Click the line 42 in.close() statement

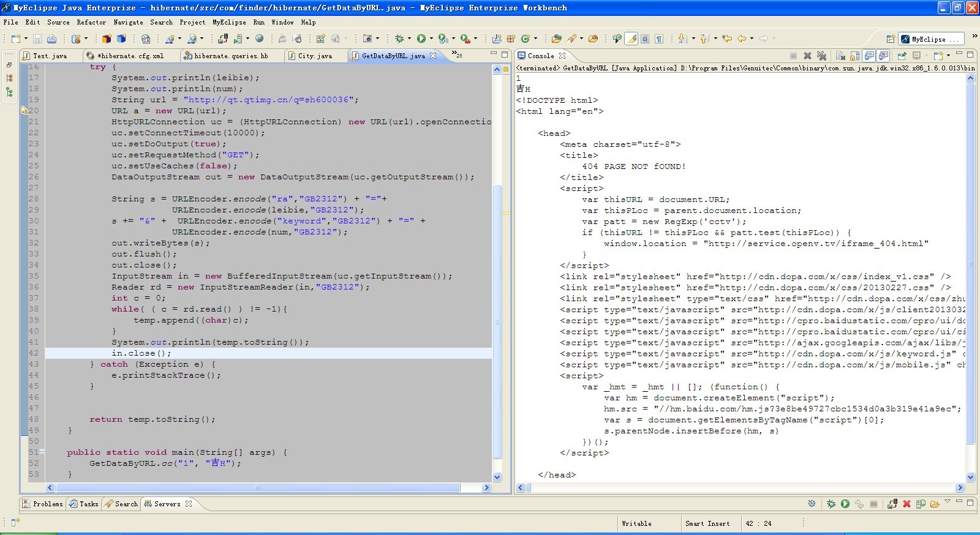click(141, 353)
